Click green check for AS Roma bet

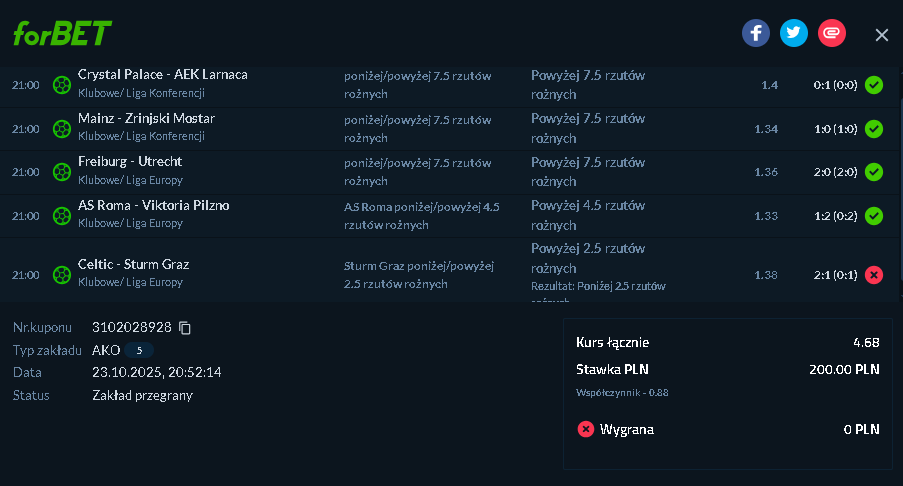[874, 216]
